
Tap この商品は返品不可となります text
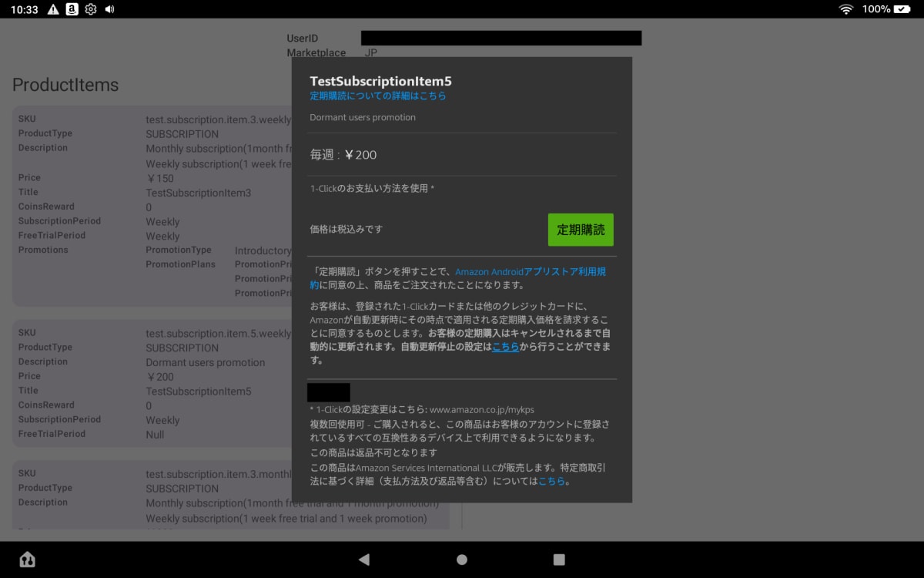click(x=373, y=452)
